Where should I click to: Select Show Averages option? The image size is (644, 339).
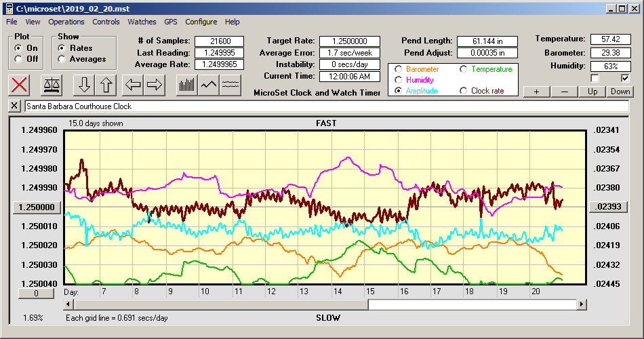pos(62,59)
